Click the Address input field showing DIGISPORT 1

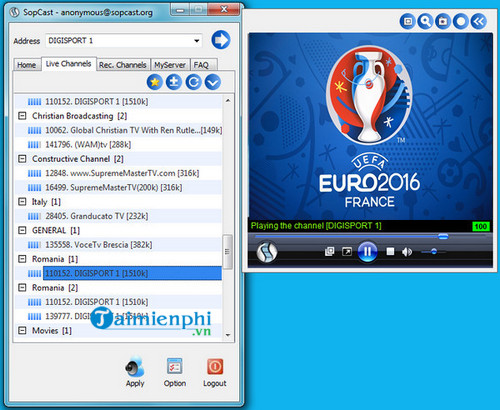[124, 41]
